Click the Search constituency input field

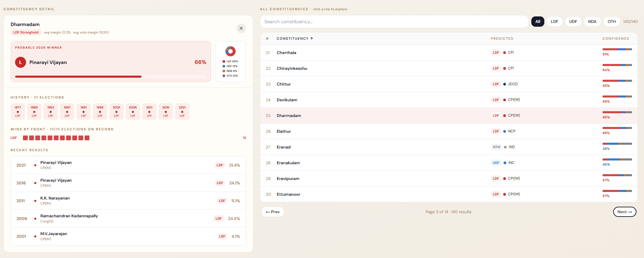pos(394,22)
